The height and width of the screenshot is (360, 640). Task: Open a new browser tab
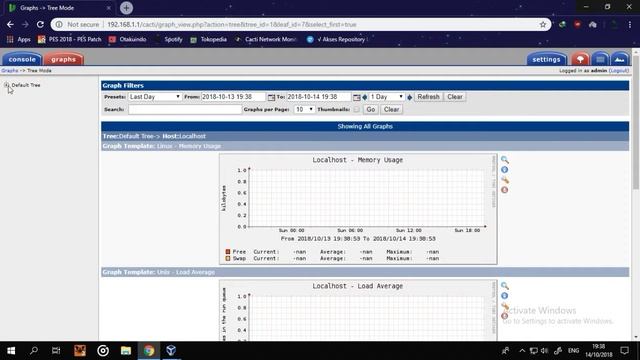tap(127, 8)
